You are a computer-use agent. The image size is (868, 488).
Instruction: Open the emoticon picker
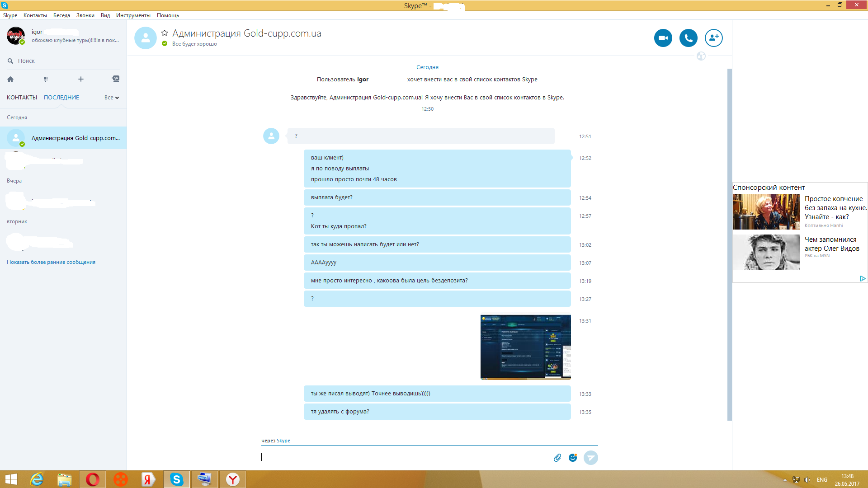tap(573, 458)
